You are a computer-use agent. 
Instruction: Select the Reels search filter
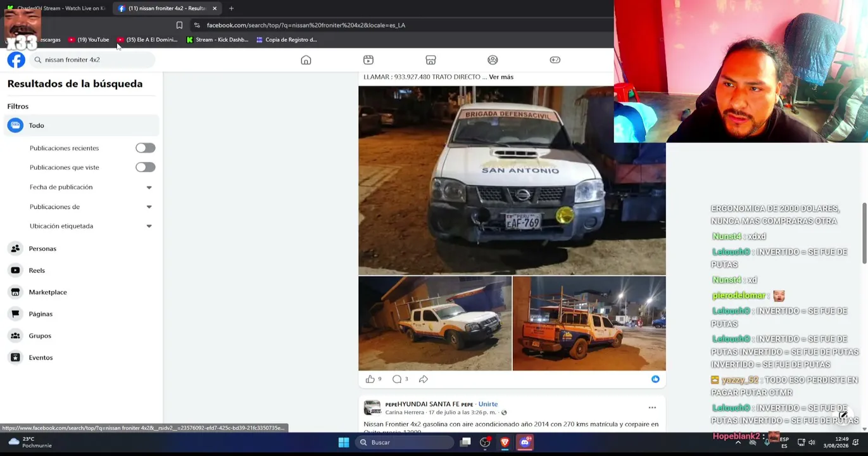click(81, 270)
